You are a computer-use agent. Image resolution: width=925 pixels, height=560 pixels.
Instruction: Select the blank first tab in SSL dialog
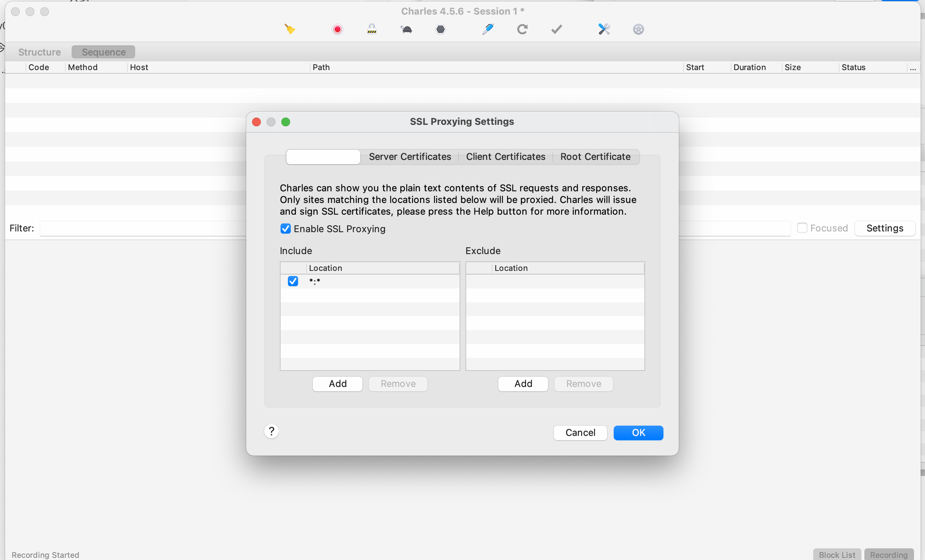[323, 157]
